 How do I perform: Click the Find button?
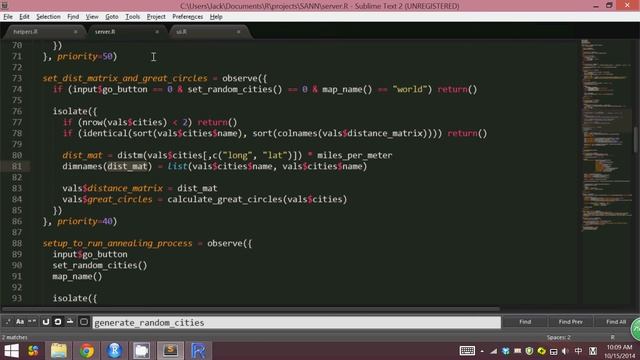click(x=525, y=322)
